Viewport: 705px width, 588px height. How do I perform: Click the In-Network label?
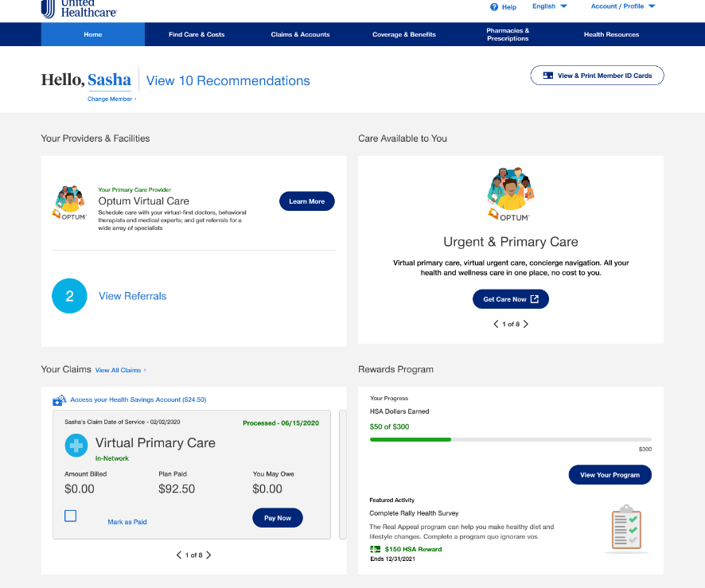tap(112, 458)
